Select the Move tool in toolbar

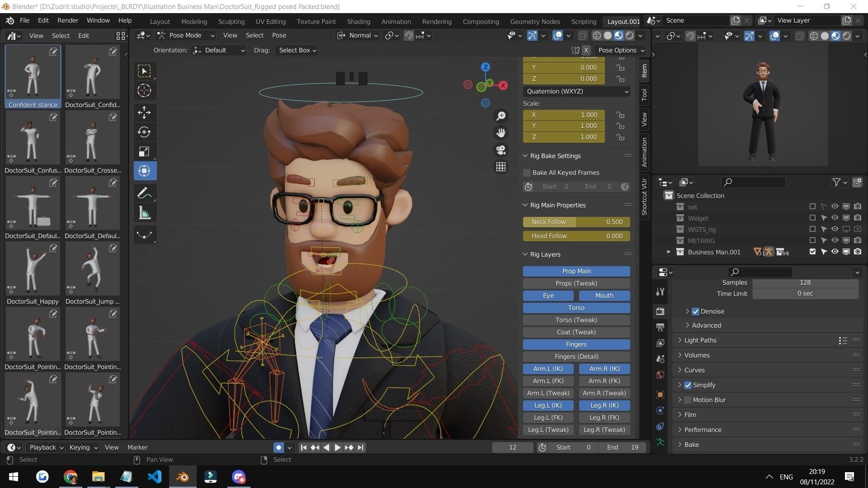coord(144,112)
